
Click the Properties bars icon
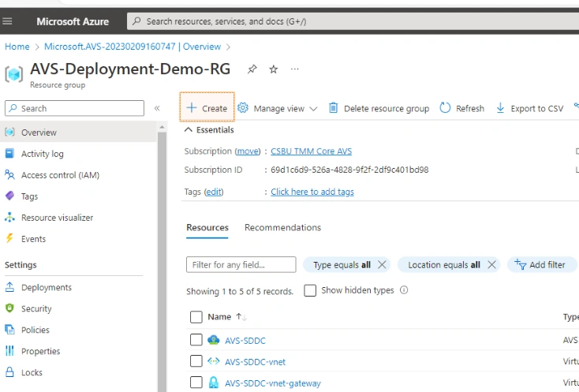9,351
